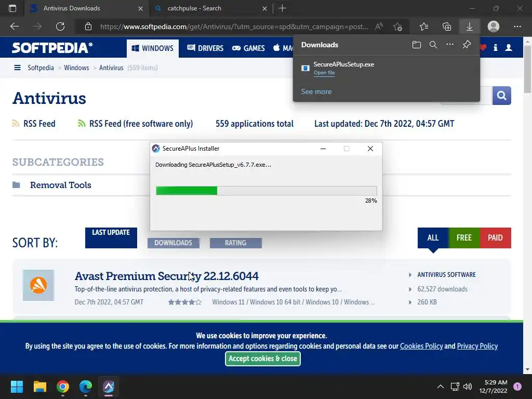
Task: Open Edge Settings and more menu
Action: [517, 26]
